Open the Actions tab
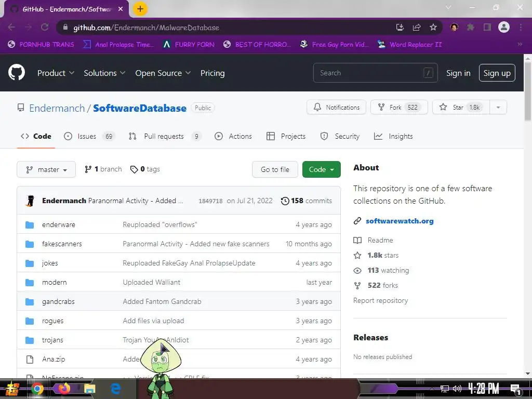 [x=233, y=136]
